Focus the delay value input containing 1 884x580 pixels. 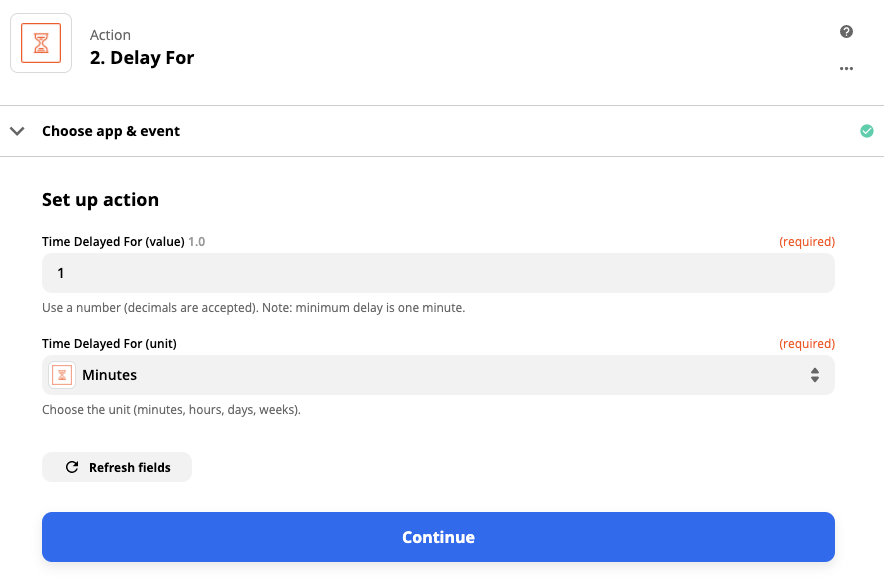pyautogui.click(x=438, y=273)
